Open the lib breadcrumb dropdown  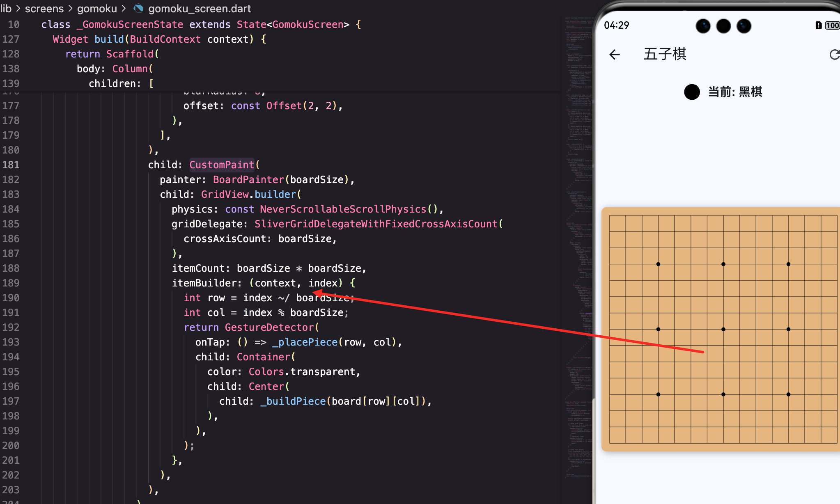point(6,9)
